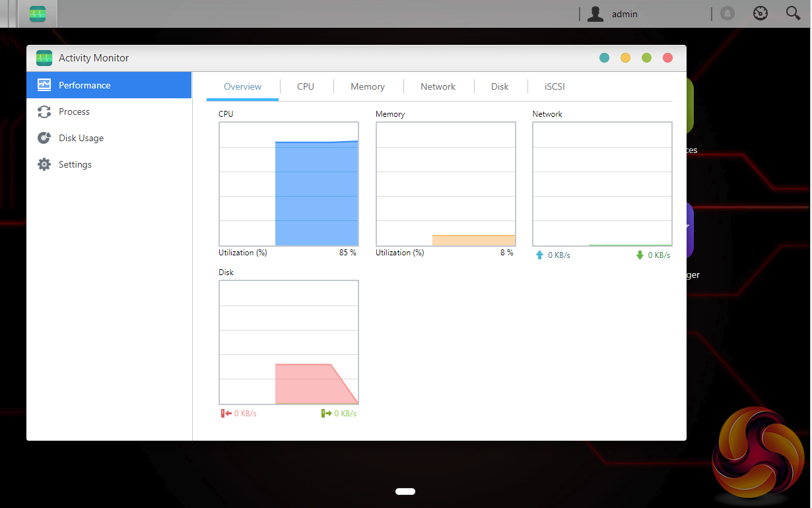Click the disk read 0 KB/s value

pyautogui.click(x=246, y=414)
